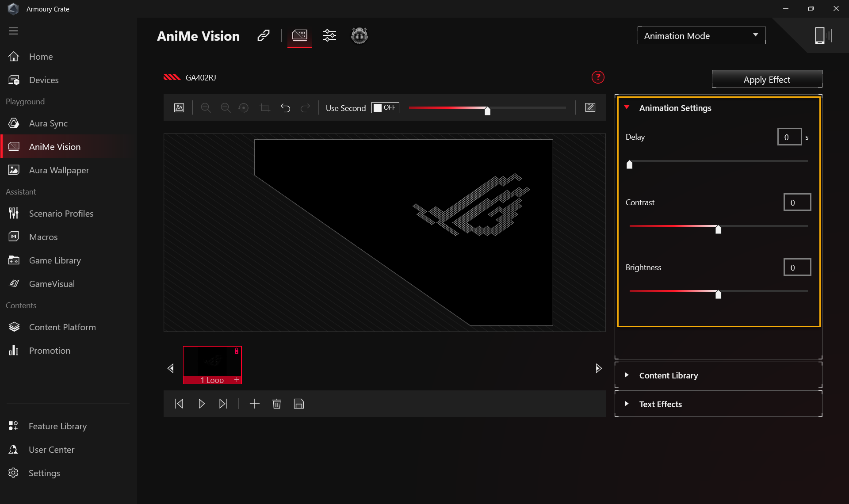Click the link chain icon beside AniMe Vision
This screenshot has height=504, width=849.
(x=264, y=36)
